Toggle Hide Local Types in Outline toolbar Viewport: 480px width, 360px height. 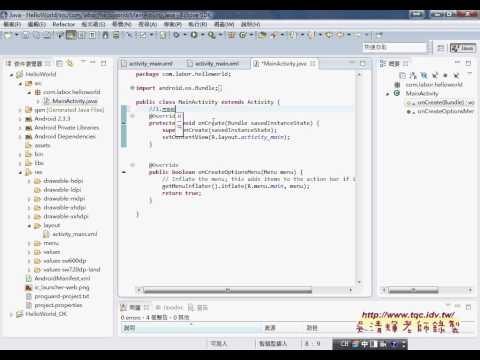coord(456,76)
